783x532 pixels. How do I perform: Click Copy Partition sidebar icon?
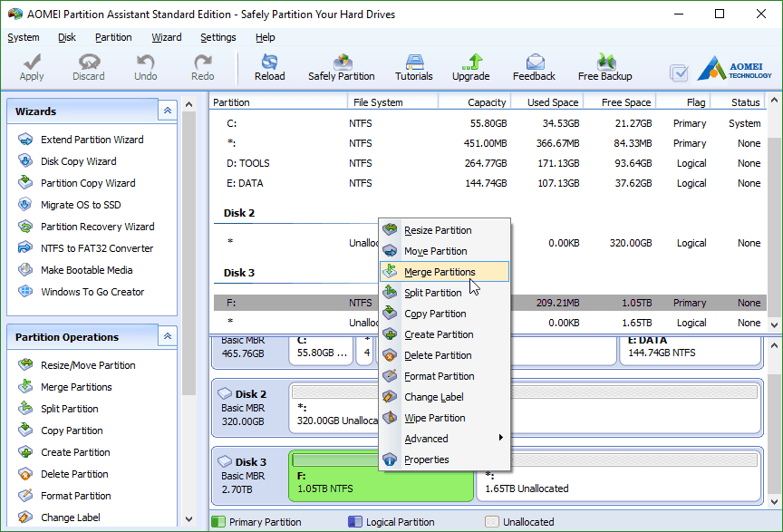pos(25,430)
